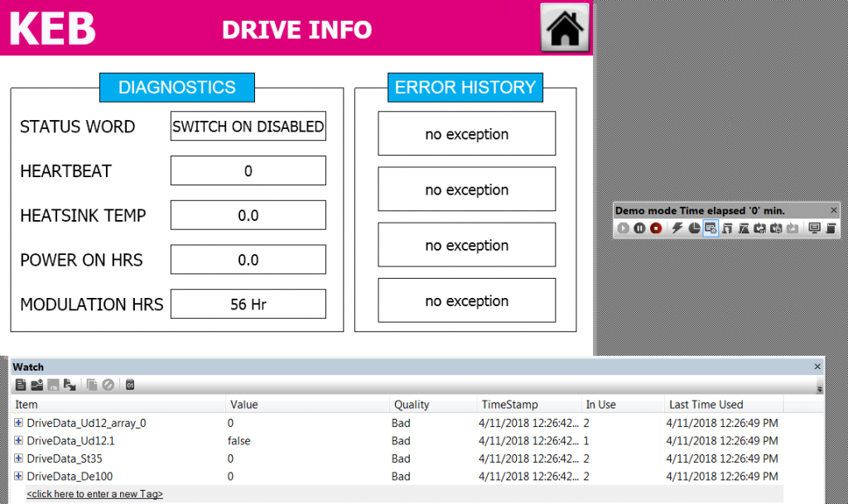Sort by the Item column header

click(118, 404)
